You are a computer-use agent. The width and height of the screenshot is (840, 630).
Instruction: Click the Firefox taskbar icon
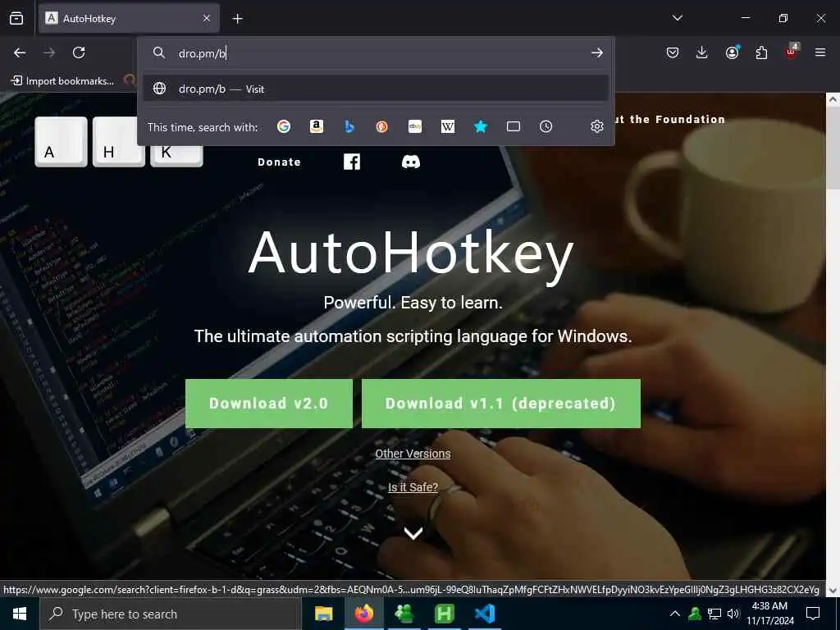(363, 614)
